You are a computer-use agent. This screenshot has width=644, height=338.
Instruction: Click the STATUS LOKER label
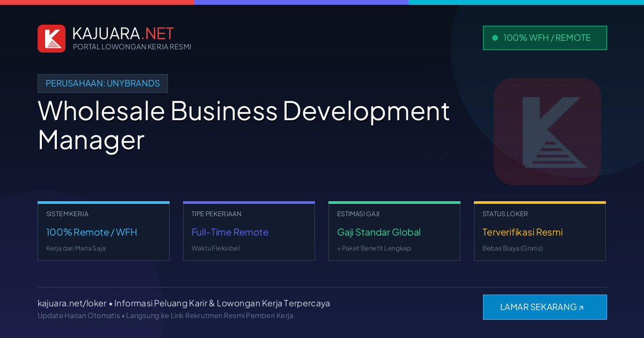pos(505,214)
